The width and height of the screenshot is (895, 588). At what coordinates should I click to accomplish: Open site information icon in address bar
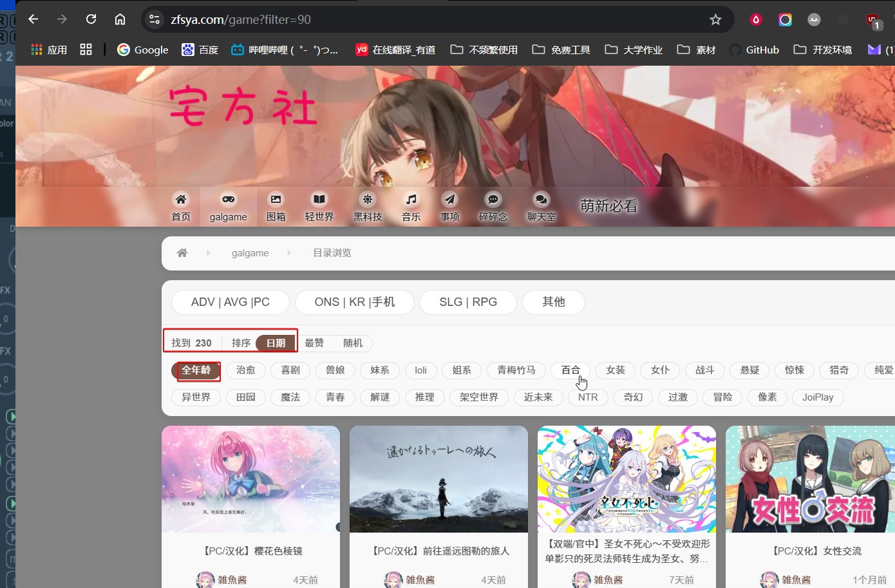pos(155,19)
